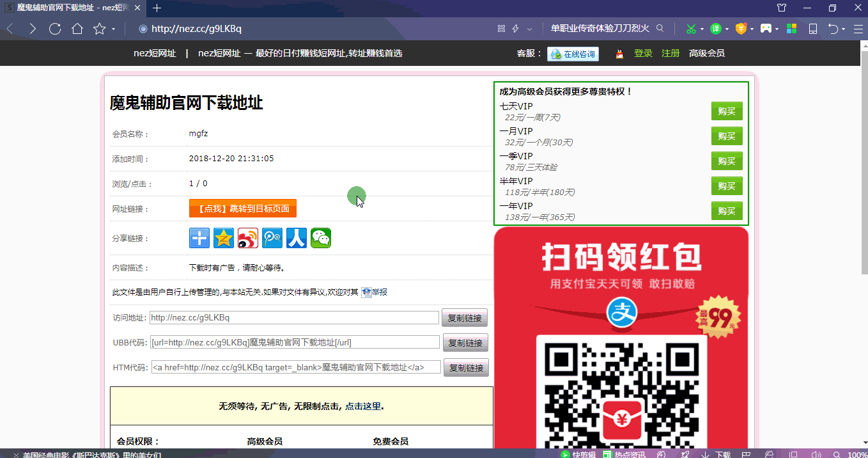868x458 pixels.
Task: Expand the shield wallet dropdown arrow
Action: (x=752, y=29)
